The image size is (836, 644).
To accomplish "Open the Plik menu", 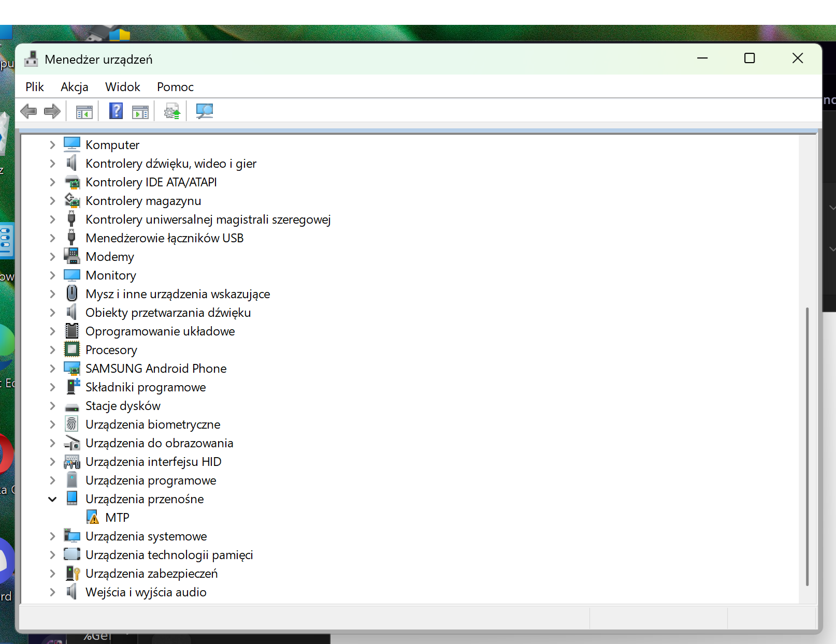I will click(34, 86).
